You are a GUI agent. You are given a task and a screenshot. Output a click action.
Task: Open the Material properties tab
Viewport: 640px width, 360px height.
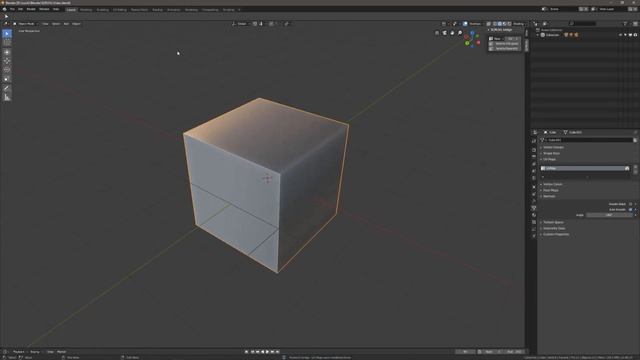coord(534,215)
